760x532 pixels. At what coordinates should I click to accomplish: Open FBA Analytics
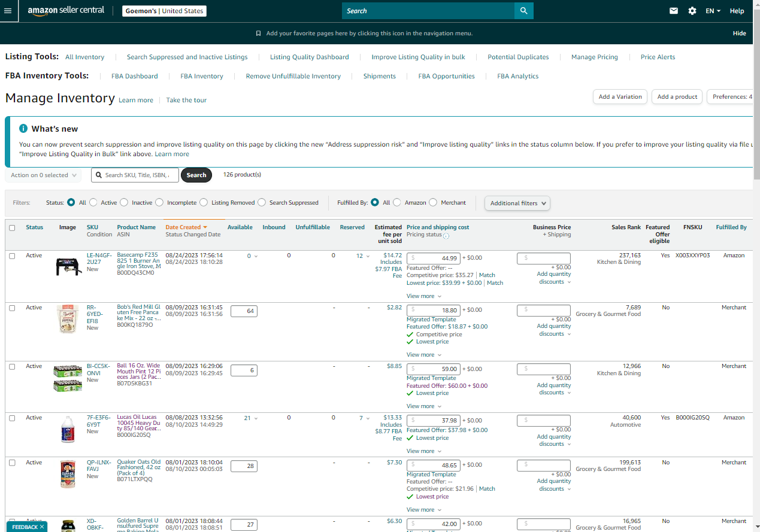click(x=517, y=76)
